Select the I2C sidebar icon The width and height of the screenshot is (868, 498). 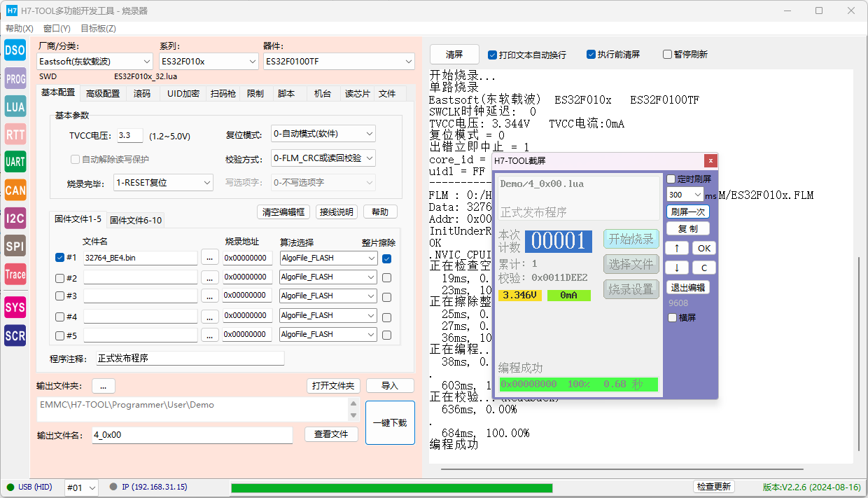(x=15, y=218)
